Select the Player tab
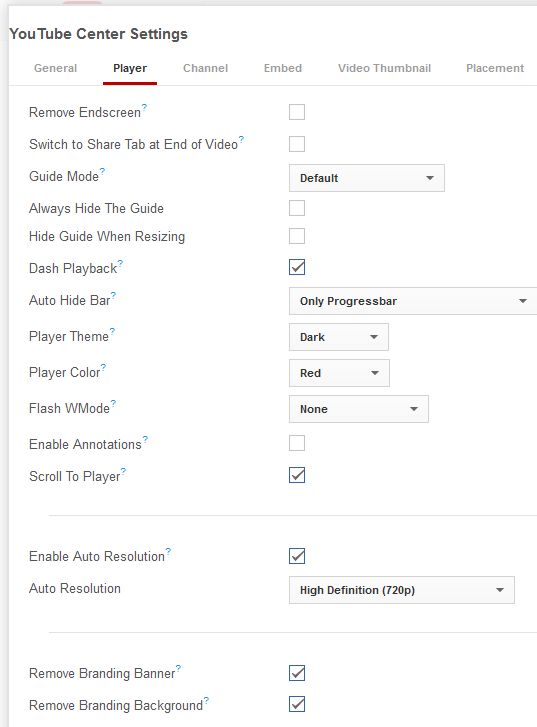This screenshot has width=537, height=727. click(x=130, y=68)
